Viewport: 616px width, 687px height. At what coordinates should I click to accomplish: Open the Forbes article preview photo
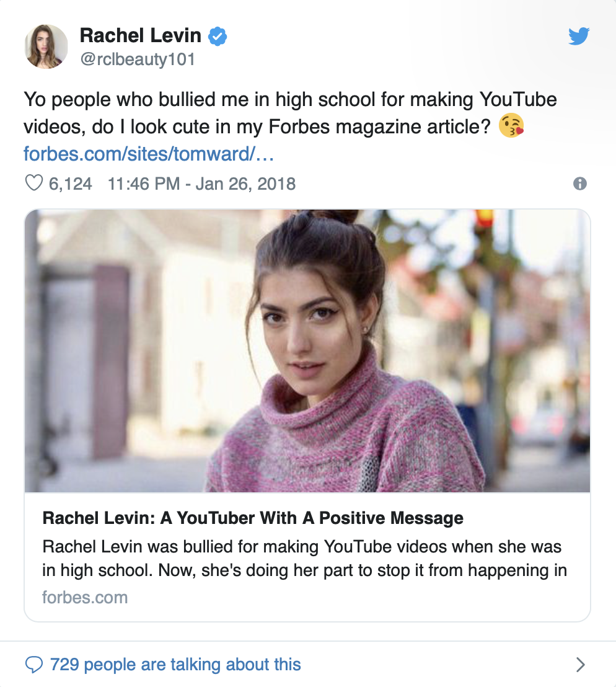click(307, 350)
